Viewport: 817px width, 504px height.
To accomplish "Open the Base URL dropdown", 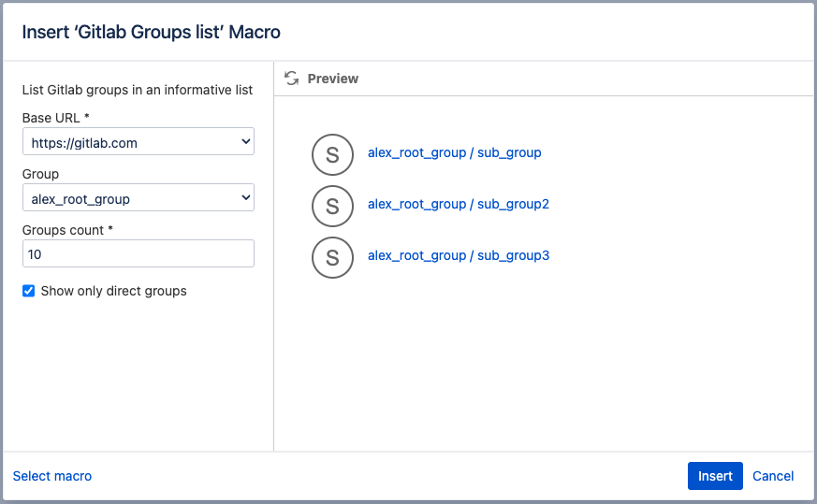I will coord(139,143).
